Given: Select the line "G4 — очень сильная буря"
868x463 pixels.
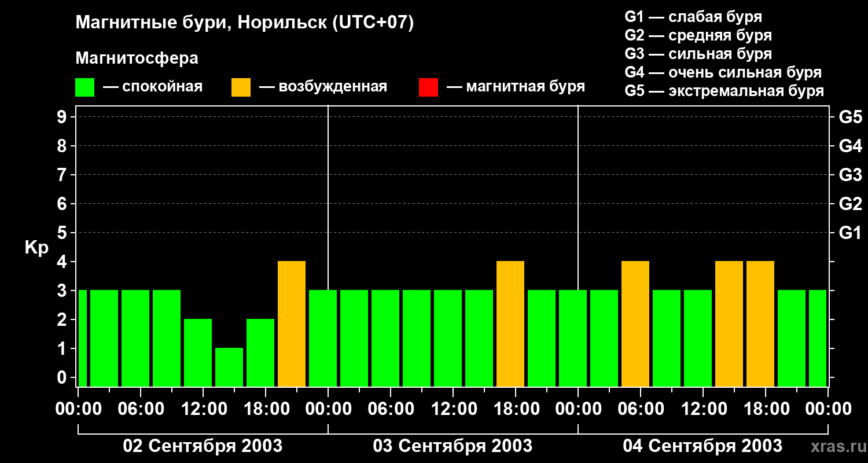Looking at the screenshot, I should (x=723, y=72).
